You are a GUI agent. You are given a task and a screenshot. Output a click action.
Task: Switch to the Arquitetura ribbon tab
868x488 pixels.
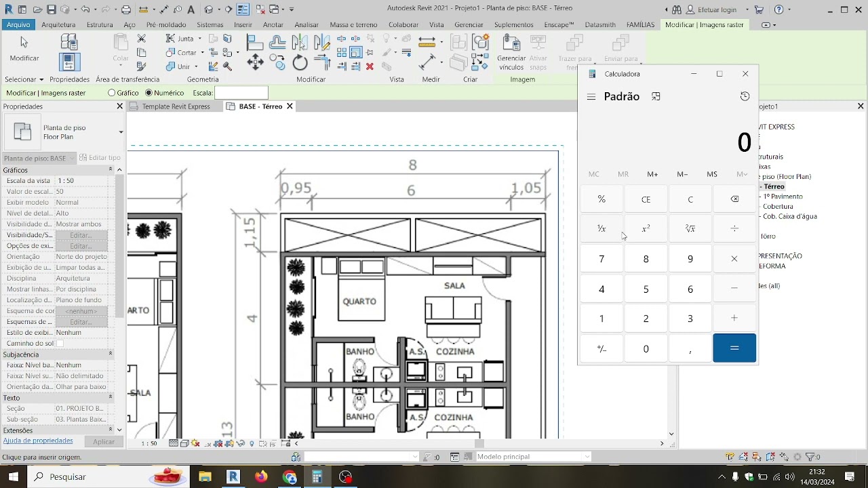[58, 24]
